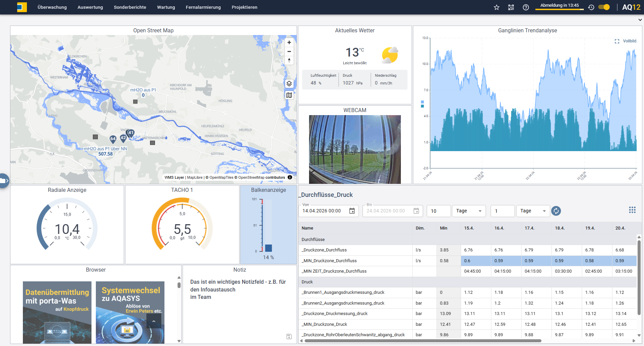Open the Wartung menu
The height and width of the screenshot is (346, 644).
166,7
